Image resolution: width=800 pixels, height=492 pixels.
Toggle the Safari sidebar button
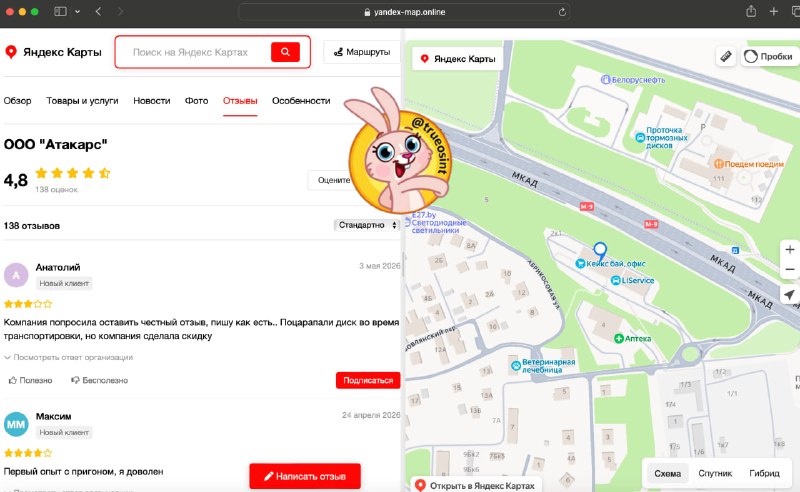tap(60, 11)
